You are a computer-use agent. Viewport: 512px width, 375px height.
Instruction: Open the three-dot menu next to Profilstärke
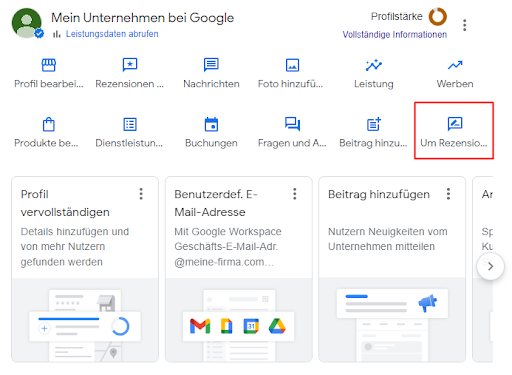click(464, 25)
